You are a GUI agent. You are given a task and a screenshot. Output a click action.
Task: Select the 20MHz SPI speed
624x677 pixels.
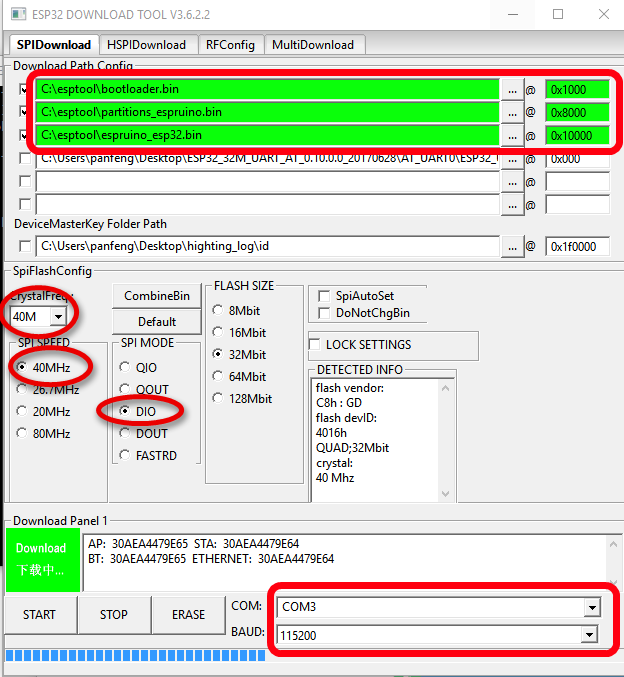point(43,411)
